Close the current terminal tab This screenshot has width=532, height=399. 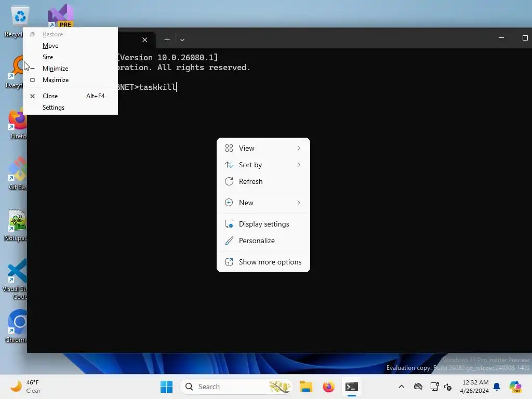pos(144,39)
